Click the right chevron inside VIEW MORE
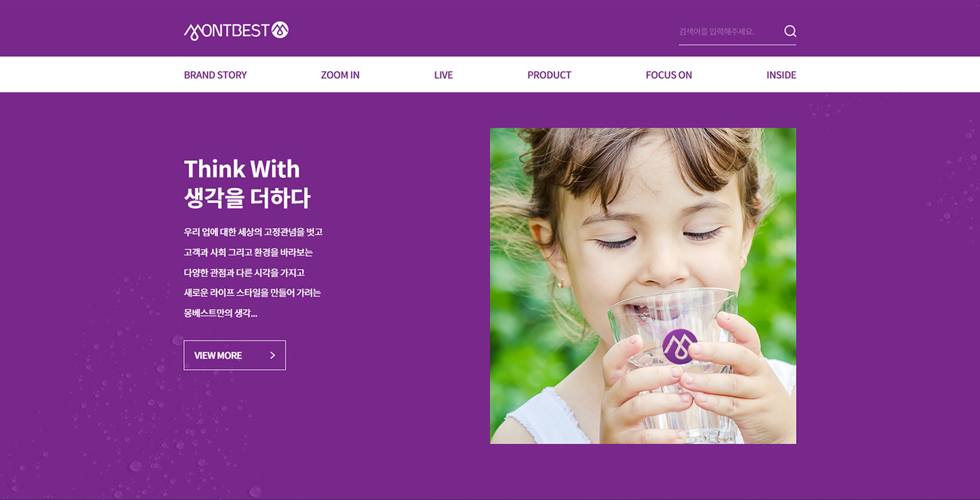This screenshot has height=500, width=980. [x=272, y=355]
